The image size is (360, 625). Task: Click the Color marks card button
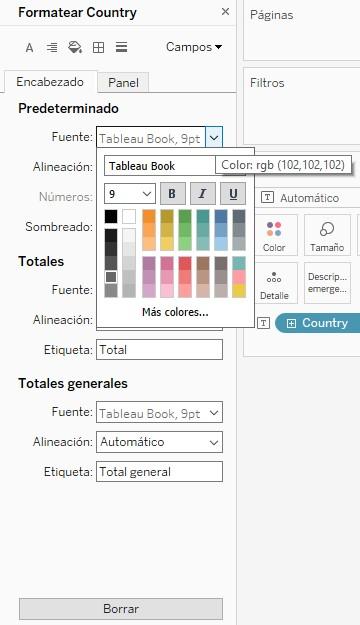(274, 235)
